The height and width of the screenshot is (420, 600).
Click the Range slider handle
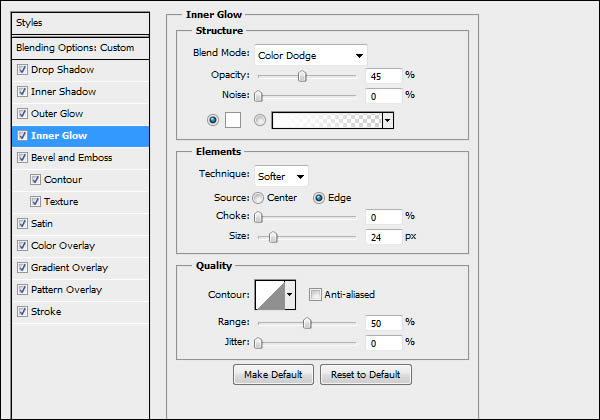[x=307, y=323]
